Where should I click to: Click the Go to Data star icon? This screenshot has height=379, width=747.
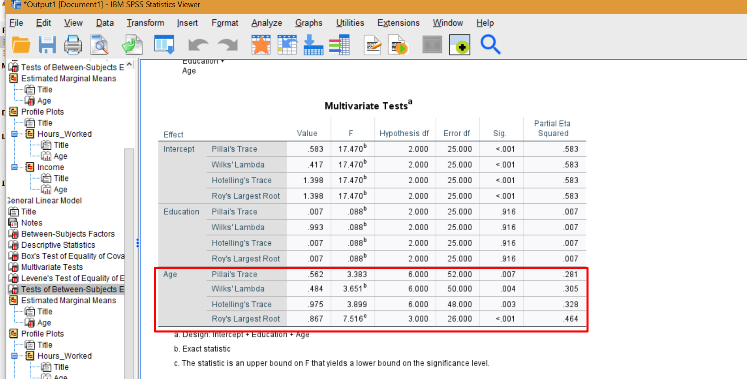tap(261, 45)
